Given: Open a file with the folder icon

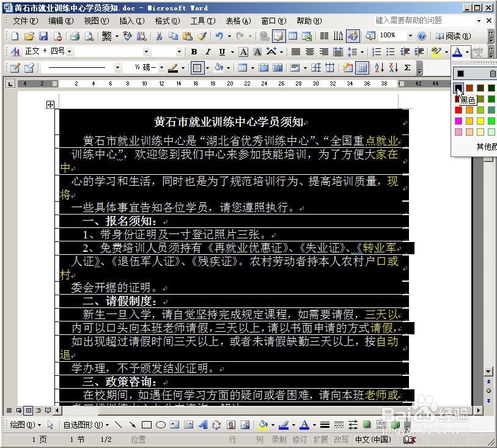Looking at the screenshot, I should click(x=29, y=36).
